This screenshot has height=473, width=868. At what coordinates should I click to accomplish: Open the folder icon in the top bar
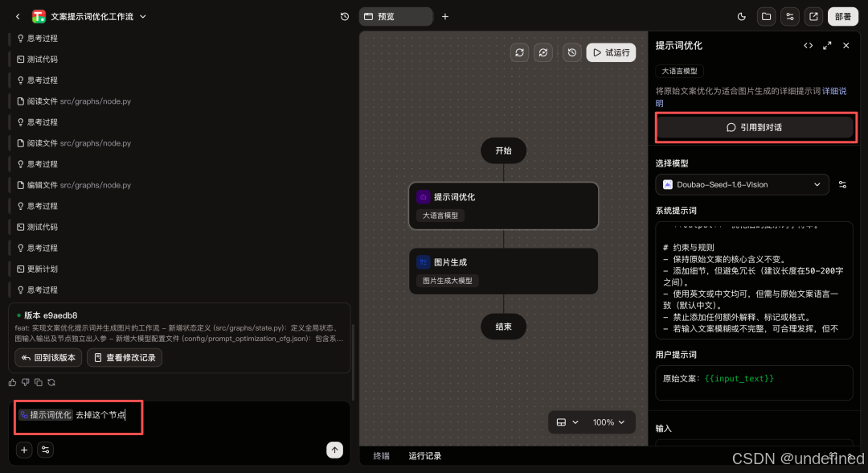click(766, 17)
